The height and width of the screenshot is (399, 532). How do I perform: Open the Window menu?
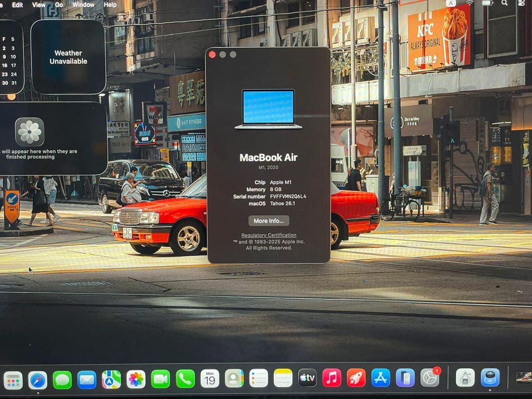[x=84, y=4]
